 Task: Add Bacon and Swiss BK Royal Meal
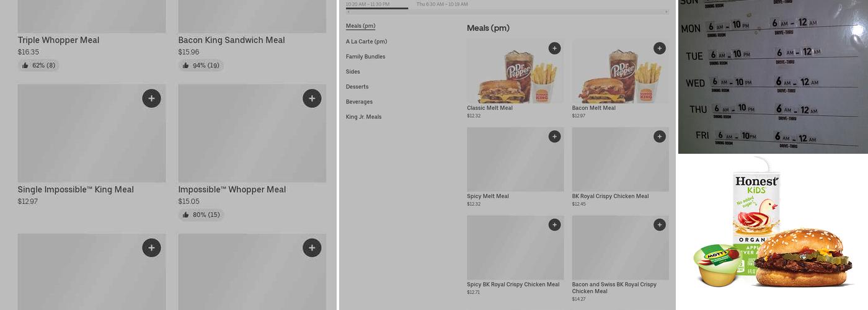(660, 224)
